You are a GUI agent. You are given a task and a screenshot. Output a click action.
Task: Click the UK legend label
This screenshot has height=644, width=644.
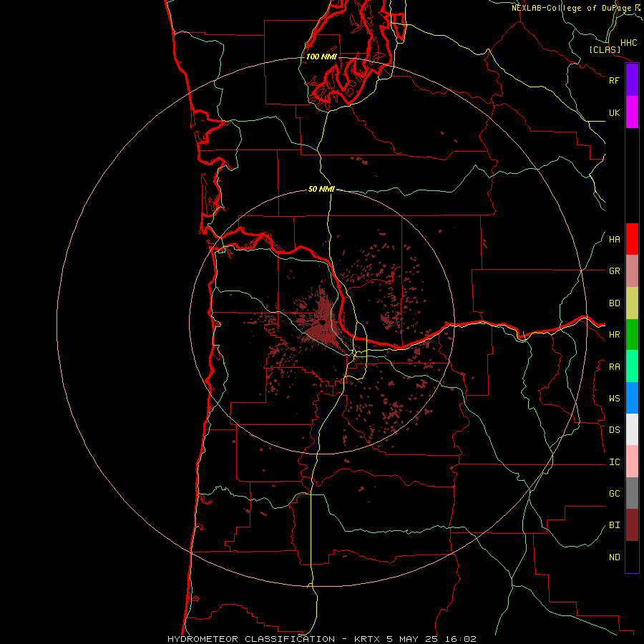[x=614, y=112]
